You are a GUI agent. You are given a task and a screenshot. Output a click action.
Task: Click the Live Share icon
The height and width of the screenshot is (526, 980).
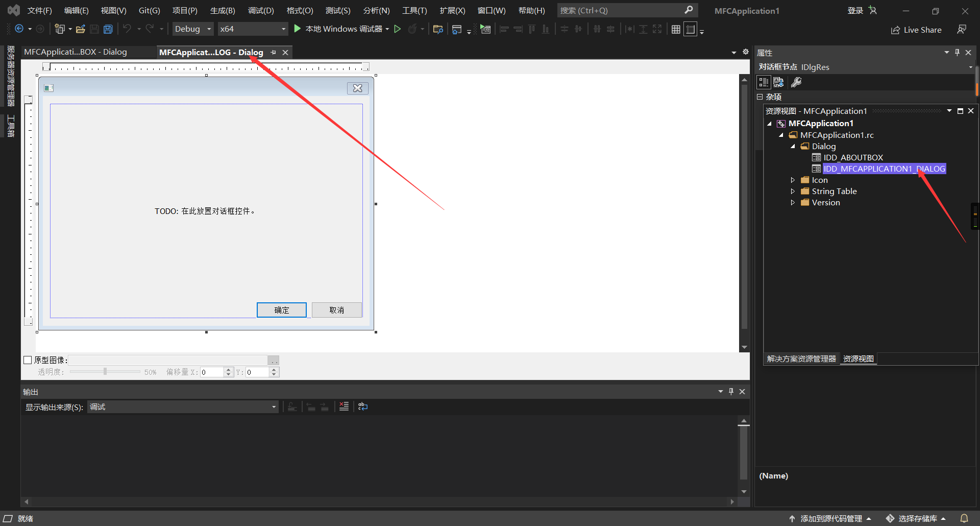(896, 30)
